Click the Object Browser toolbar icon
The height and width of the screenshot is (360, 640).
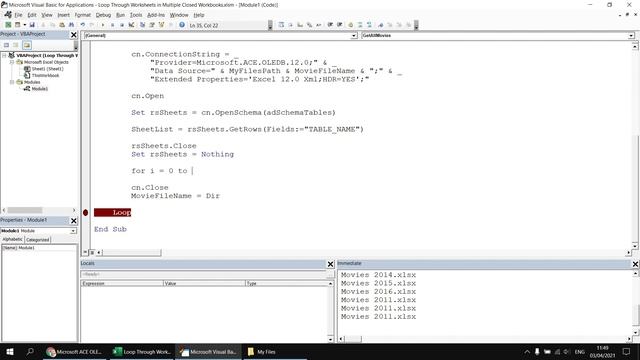coord(162,25)
